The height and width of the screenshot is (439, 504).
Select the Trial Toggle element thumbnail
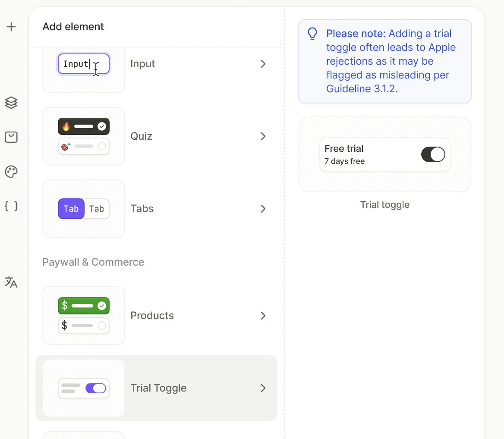pyautogui.click(x=84, y=388)
